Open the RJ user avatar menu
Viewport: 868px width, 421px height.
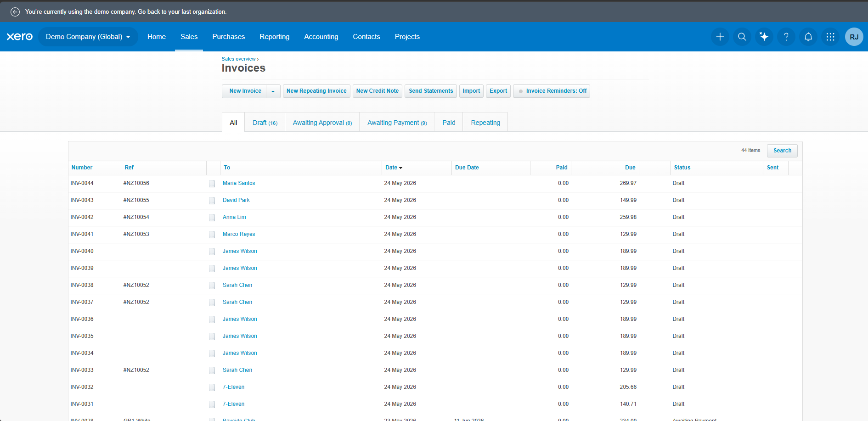point(854,37)
